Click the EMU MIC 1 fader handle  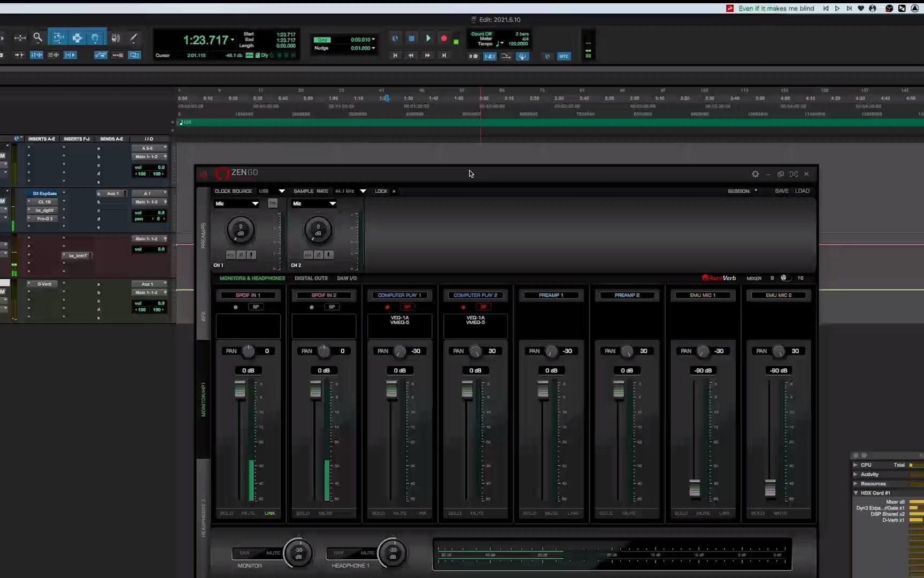coord(695,488)
